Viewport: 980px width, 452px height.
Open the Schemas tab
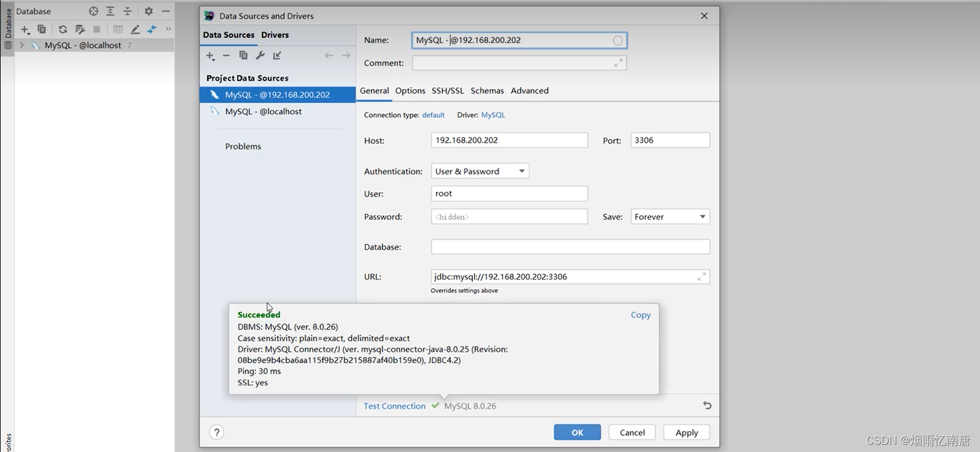(x=487, y=91)
